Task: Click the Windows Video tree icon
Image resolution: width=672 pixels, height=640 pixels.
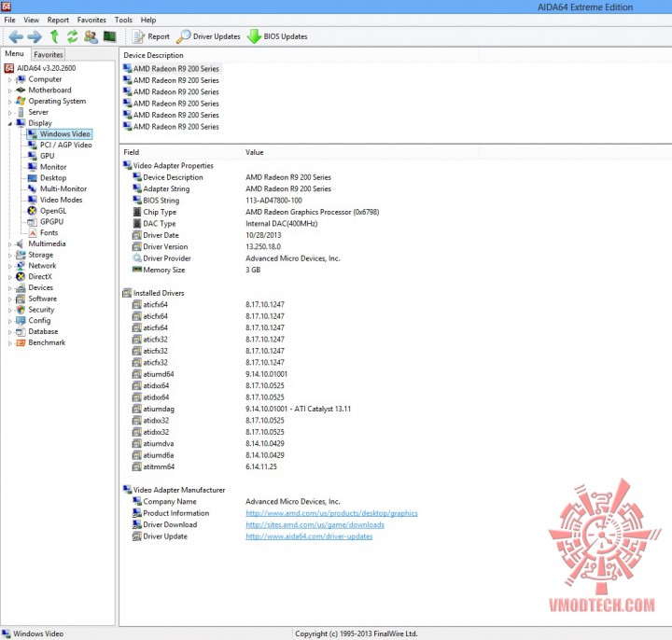Action: point(32,133)
